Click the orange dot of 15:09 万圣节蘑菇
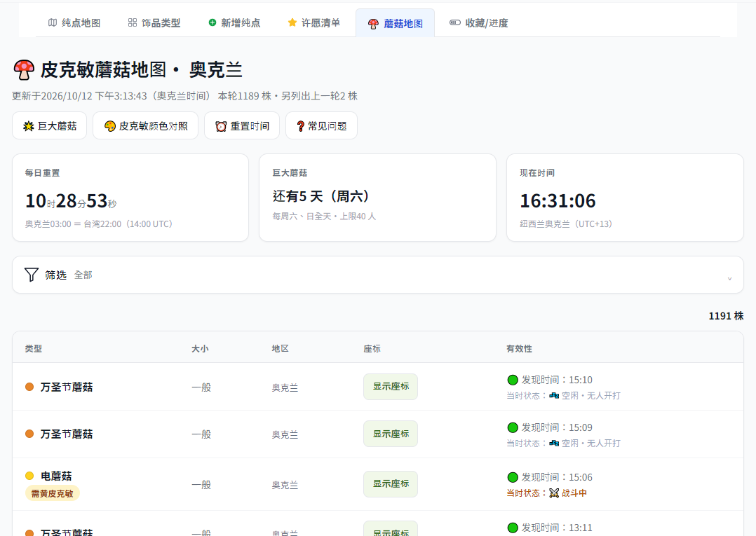The height and width of the screenshot is (536, 756). click(x=29, y=434)
